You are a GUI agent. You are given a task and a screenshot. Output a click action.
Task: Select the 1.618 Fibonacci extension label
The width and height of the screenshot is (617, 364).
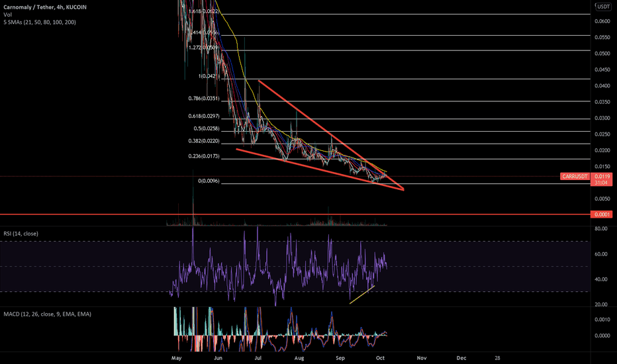coord(203,11)
